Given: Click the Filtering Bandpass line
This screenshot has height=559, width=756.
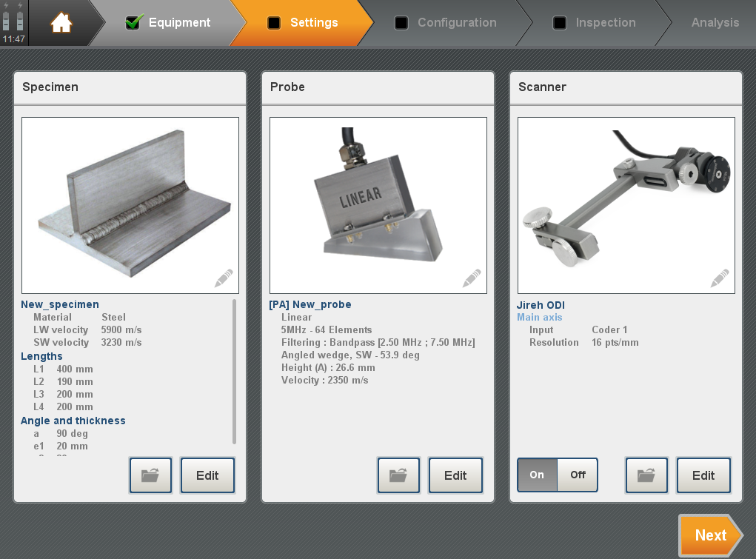Looking at the screenshot, I should (378, 343).
